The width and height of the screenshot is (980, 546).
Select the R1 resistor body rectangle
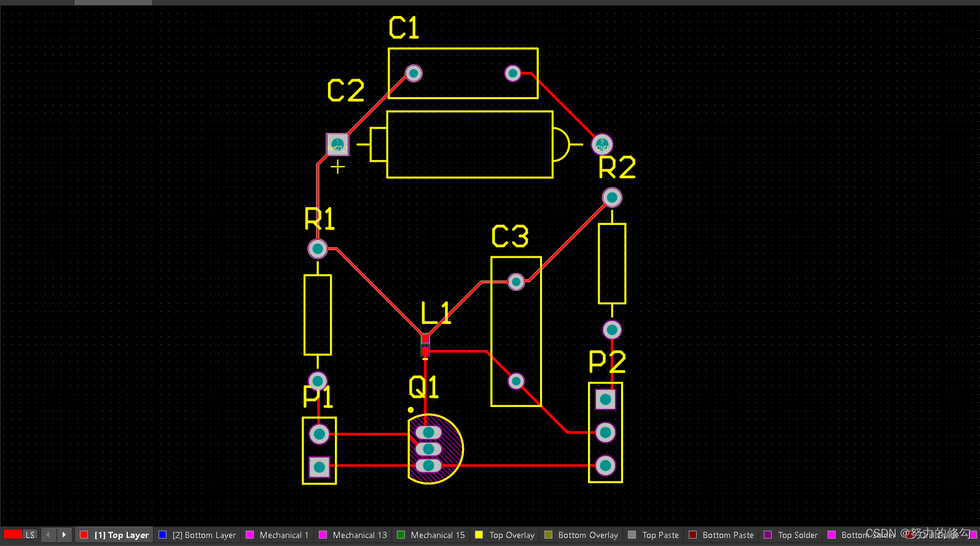click(x=318, y=315)
